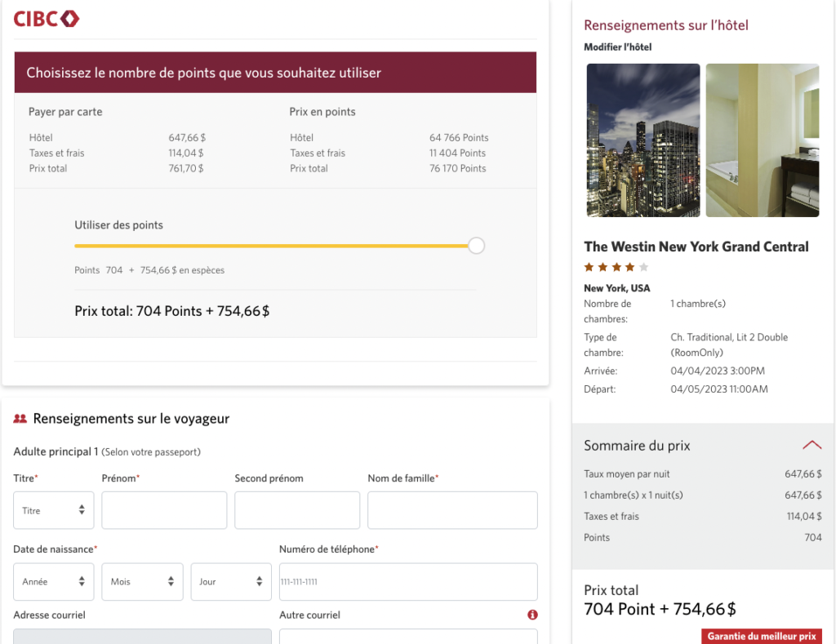Click the Nom de famille input field
The image size is (836, 644).
[452, 510]
